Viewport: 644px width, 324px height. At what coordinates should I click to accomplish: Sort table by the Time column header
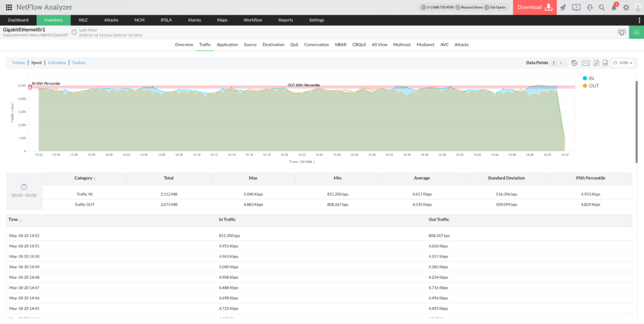click(x=14, y=220)
